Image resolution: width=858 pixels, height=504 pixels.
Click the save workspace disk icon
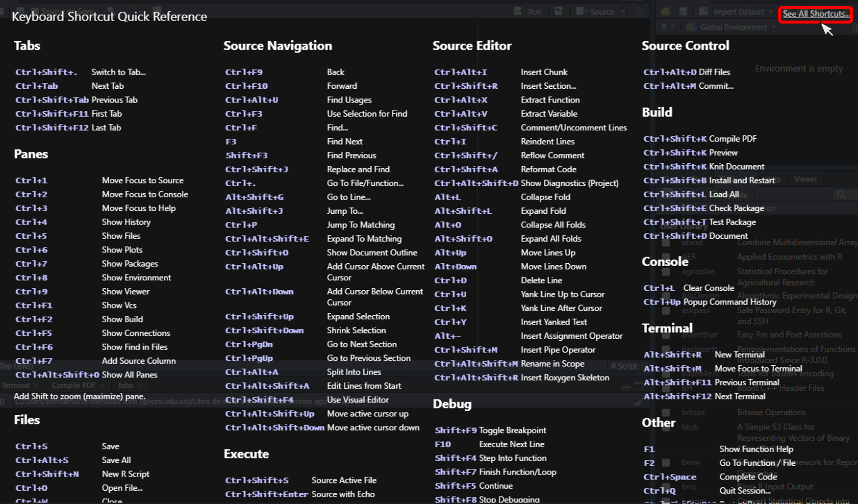point(683,12)
